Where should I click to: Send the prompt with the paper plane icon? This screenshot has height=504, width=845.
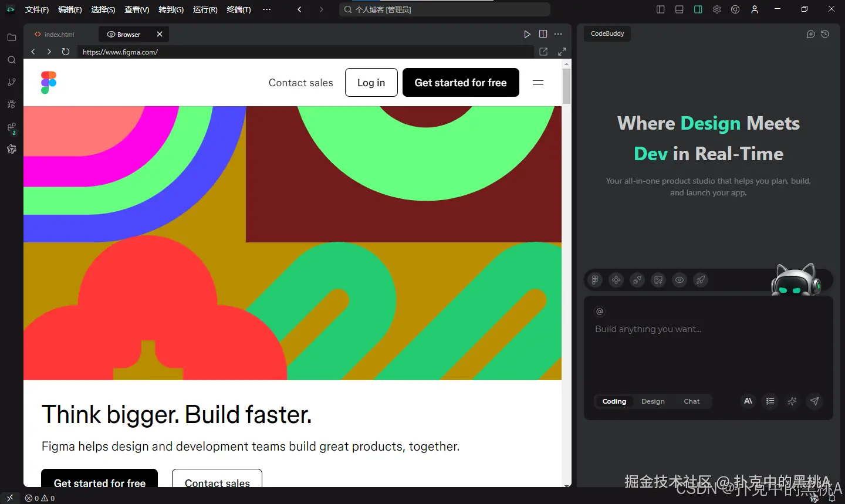click(x=814, y=401)
